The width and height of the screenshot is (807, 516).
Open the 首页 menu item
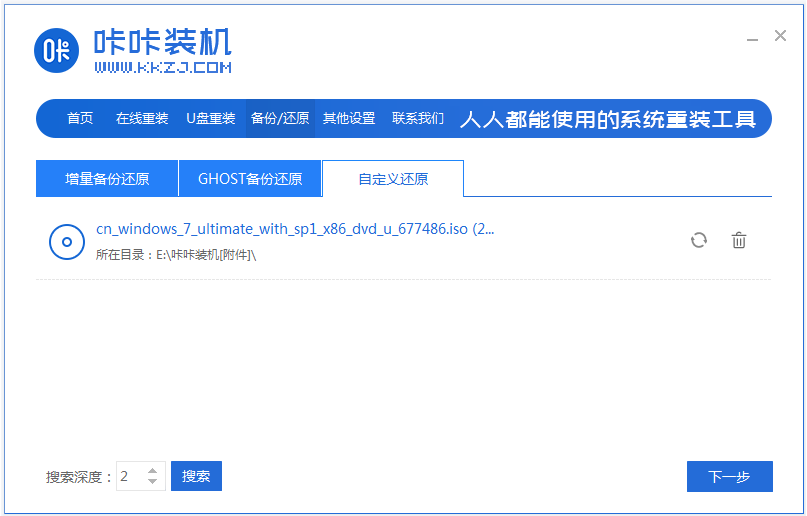[x=80, y=118]
